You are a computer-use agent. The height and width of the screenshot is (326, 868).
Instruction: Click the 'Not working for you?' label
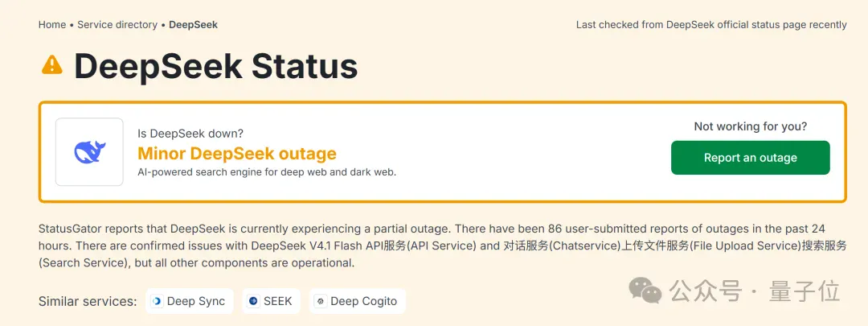[751, 126]
